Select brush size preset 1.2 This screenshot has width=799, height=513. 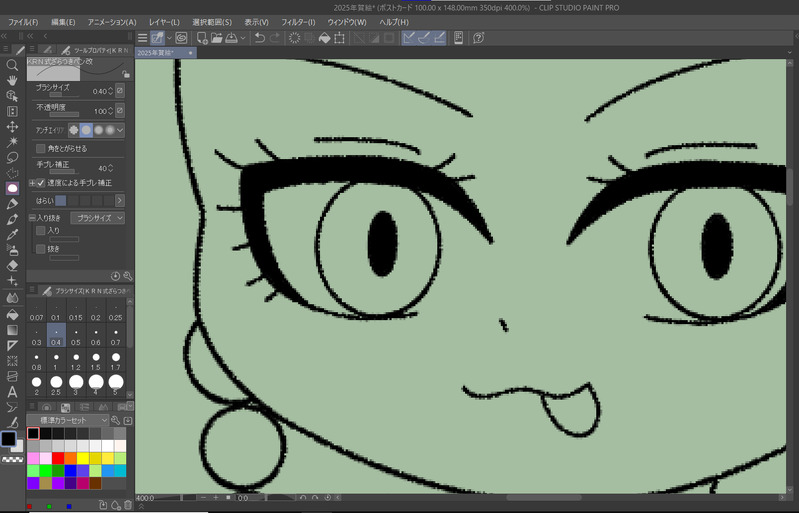coord(76,361)
